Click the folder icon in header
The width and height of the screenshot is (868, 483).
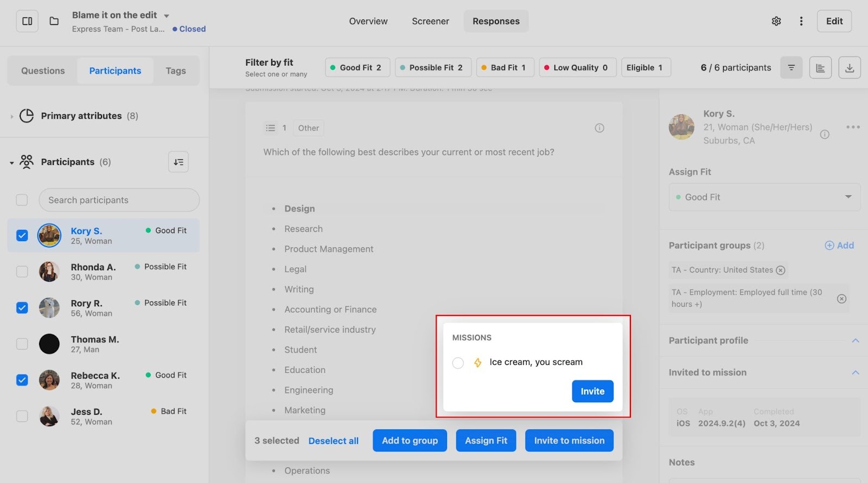(x=54, y=21)
